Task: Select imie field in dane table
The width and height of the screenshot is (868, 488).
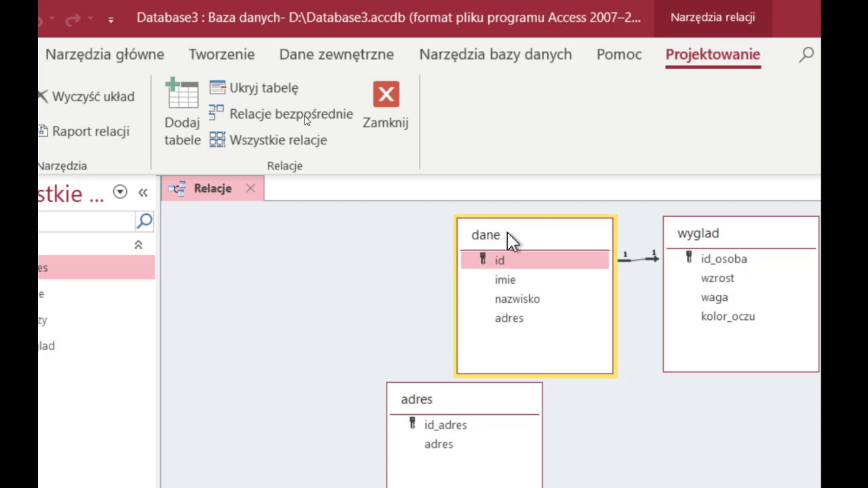Action: click(505, 279)
